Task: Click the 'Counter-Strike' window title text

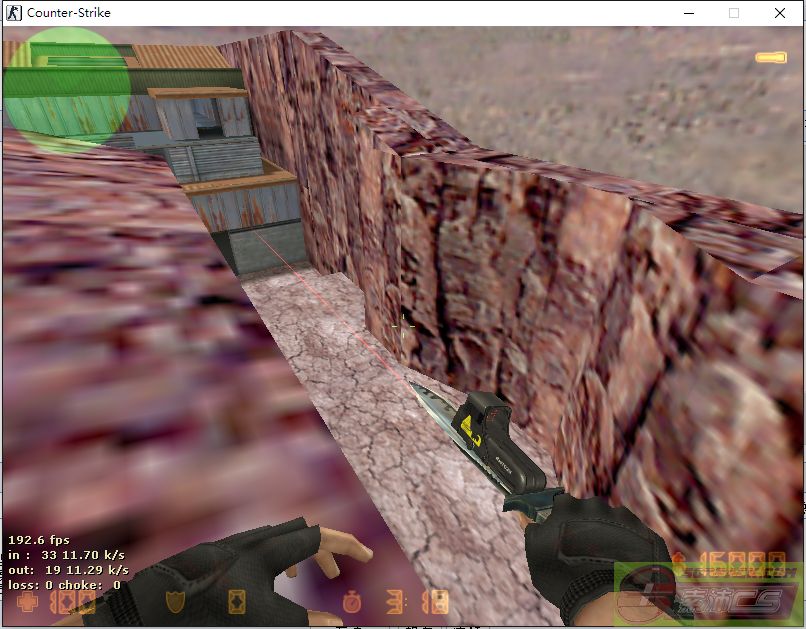Action: (68, 12)
